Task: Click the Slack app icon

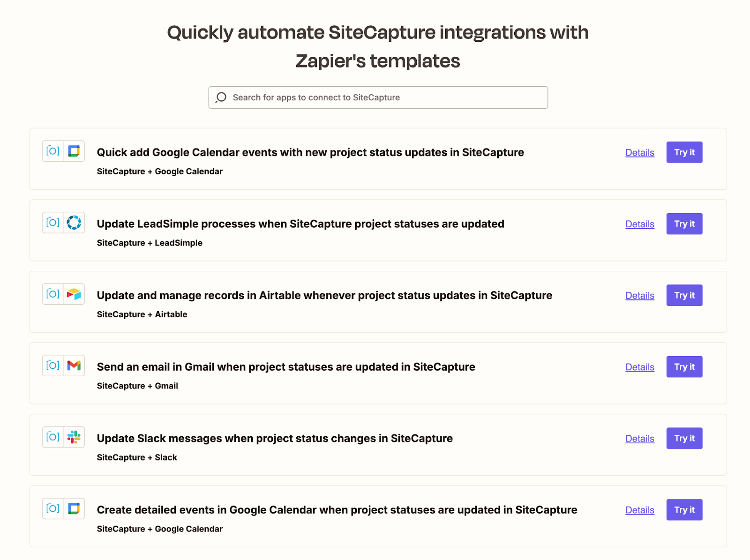Action: tap(74, 437)
